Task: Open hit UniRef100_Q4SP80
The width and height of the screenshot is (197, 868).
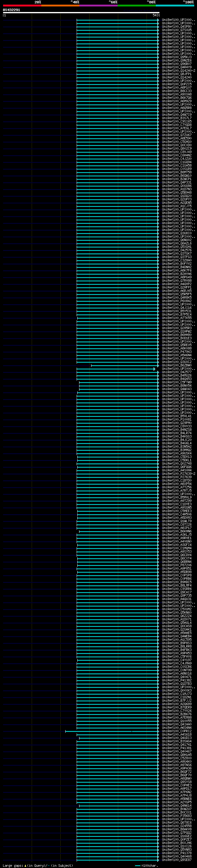Action: click(177, 26)
